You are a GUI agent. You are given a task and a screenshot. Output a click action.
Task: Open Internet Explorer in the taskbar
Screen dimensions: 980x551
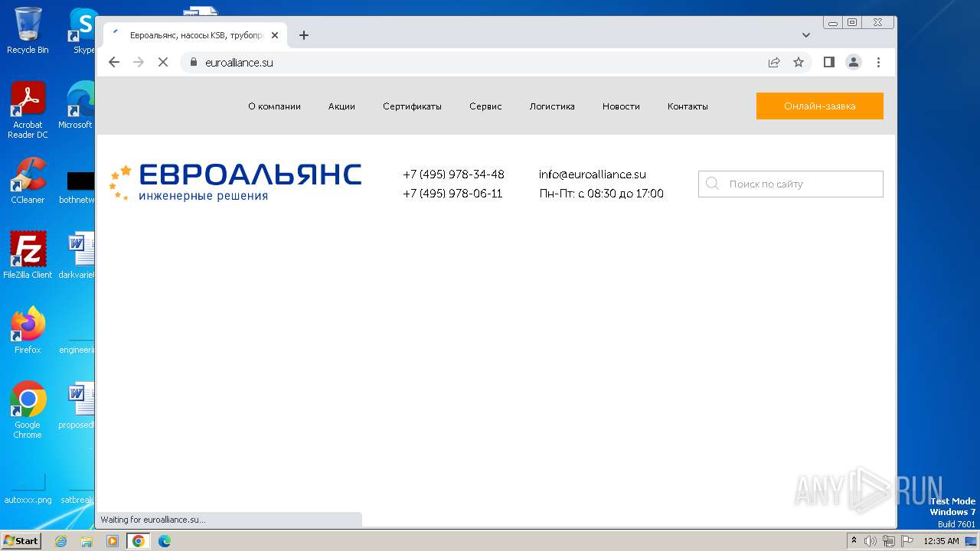tap(60, 541)
